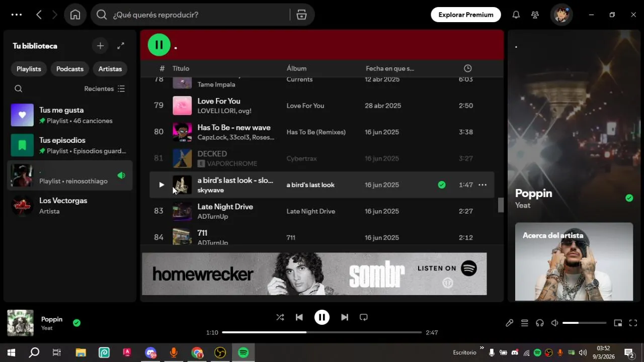
Task: Click the search magnifier icon in top bar
Action: coord(102,15)
